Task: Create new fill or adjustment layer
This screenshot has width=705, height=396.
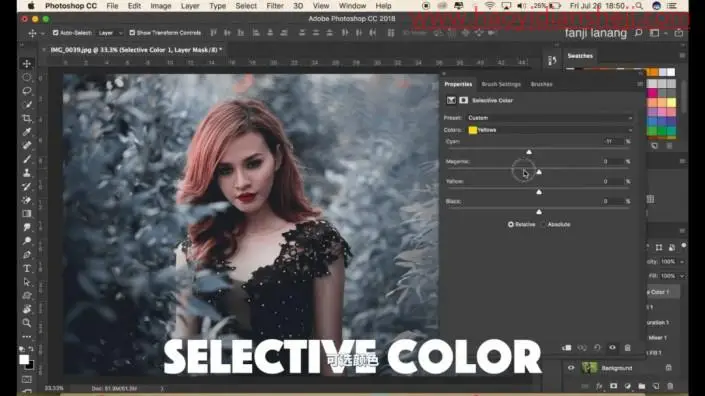Action: tap(628, 386)
